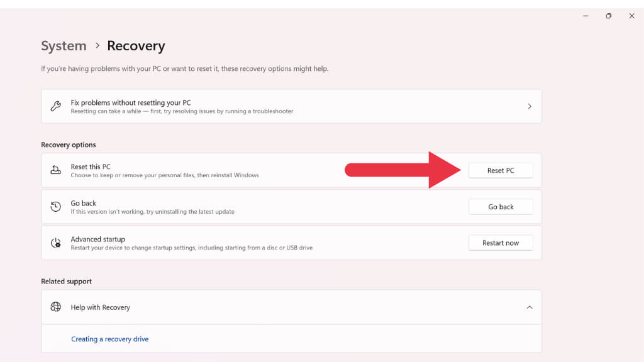
Task: Click the globe icon beside Help with Recovery
Action: (56, 307)
